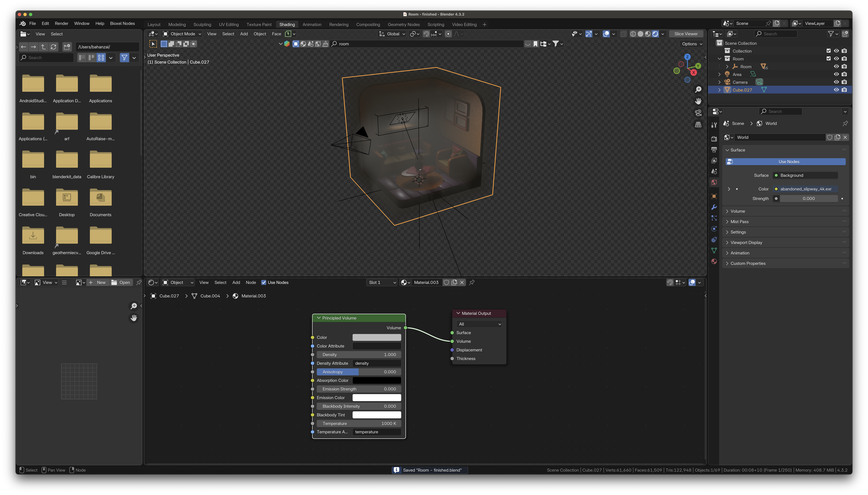Open the Render properties tab
This screenshot has height=495, width=868.
pos(714,139)
